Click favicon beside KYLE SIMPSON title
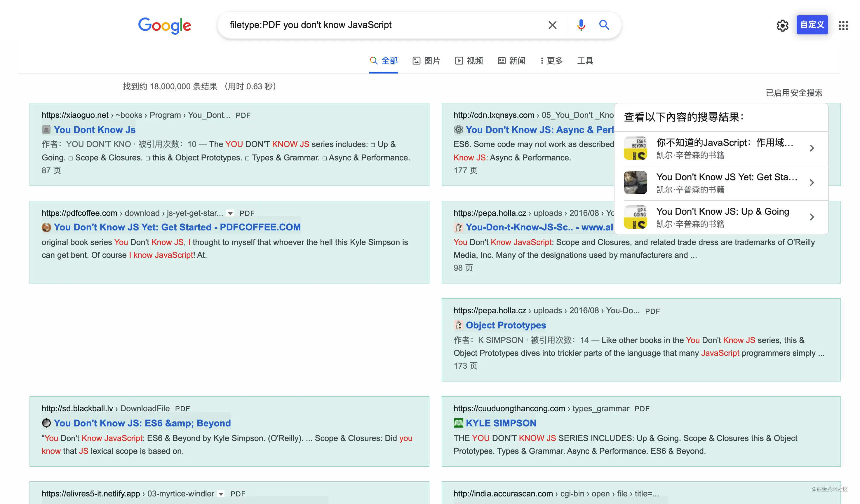The image size is (860, 504). pos(458,423)
